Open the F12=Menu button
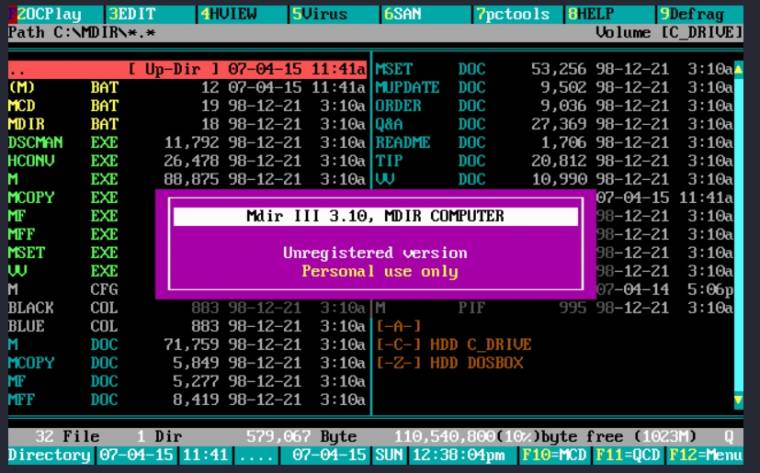 click(x=705, y=455)
